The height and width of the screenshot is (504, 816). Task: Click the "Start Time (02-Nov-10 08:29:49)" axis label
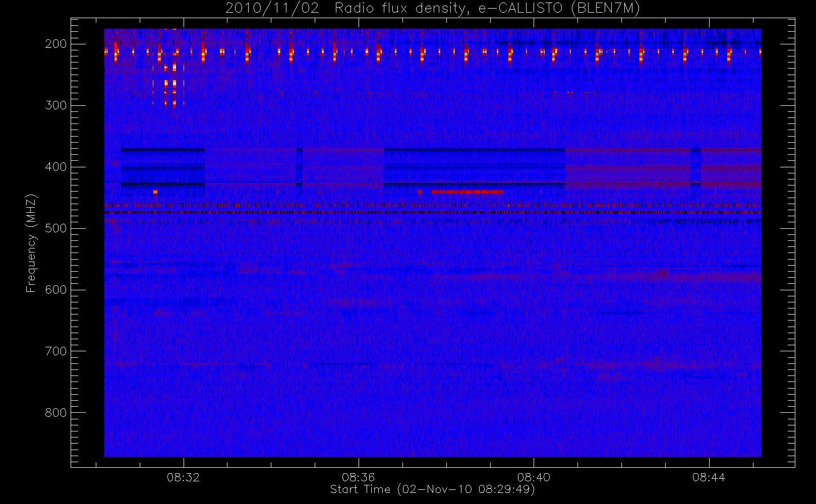[432, 489]
